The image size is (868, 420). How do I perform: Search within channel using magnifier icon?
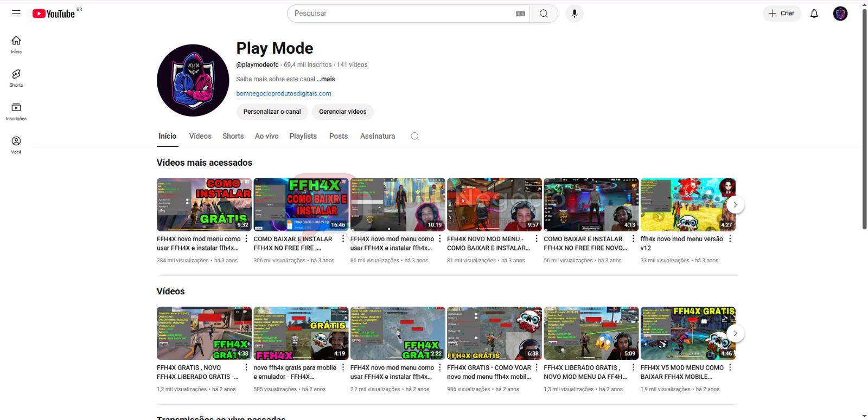415,137
